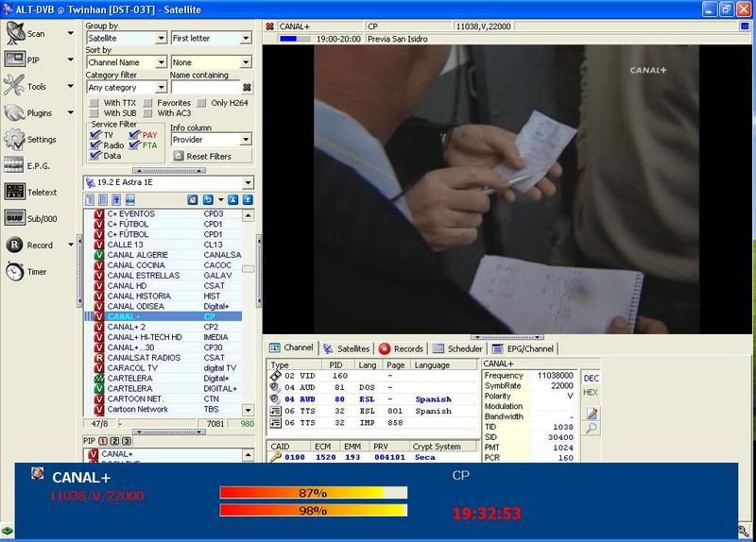This screenshot has height=542, width=756.
Task: Open the Scan satellite dish tool
Action: point(15,33)
